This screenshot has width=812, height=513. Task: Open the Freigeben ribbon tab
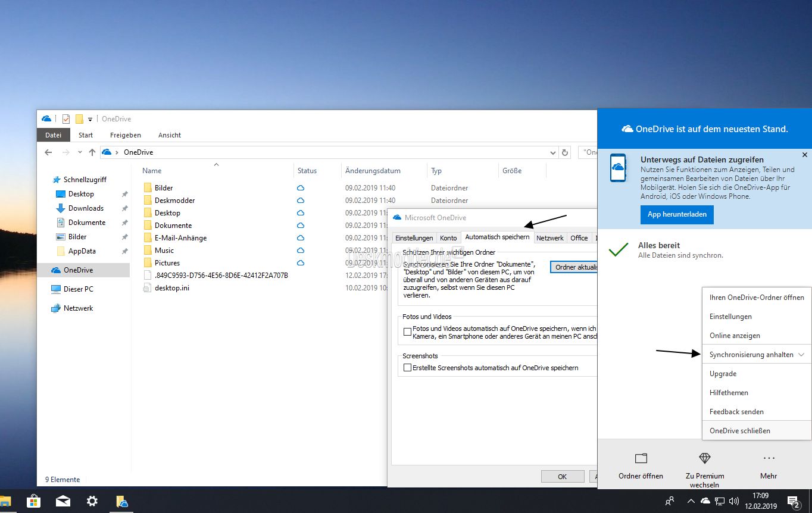[126, 135]
